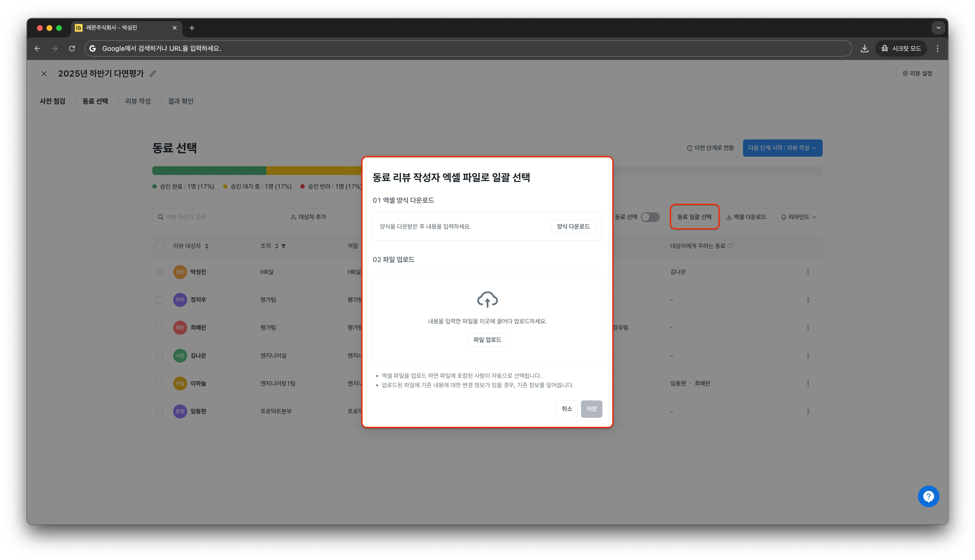Open the blue help chat bubble

(x=928, y=496)
